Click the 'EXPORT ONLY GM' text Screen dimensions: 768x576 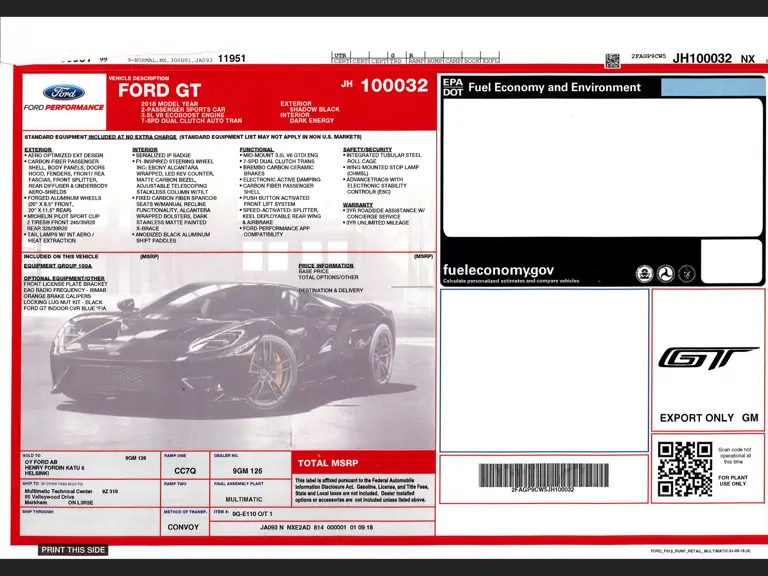point(709,418)
